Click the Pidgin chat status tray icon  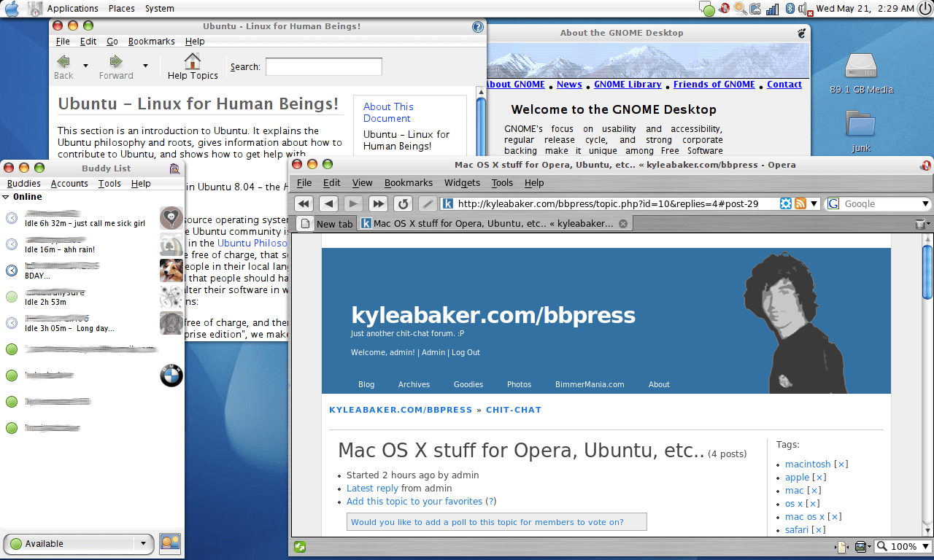(706, 9)
